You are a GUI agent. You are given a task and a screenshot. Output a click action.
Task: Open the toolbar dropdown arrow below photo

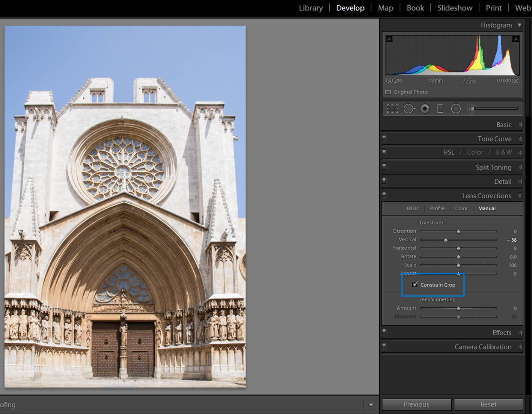click(371, 405)
